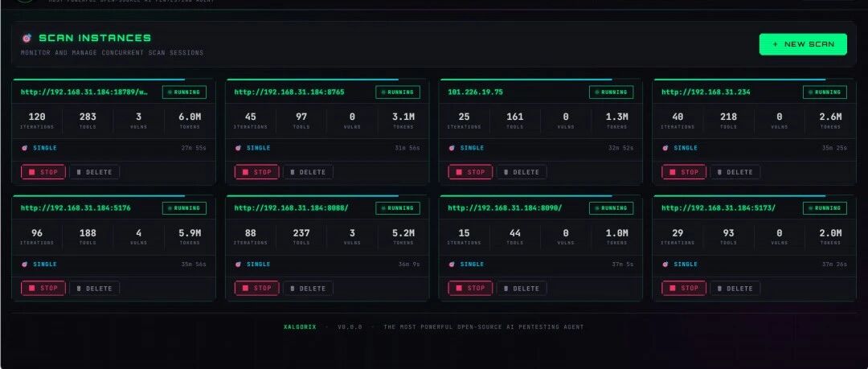Click XALGORIX name in the footer
This screenshot has width=868, height=369.
[x=300, y=327]
